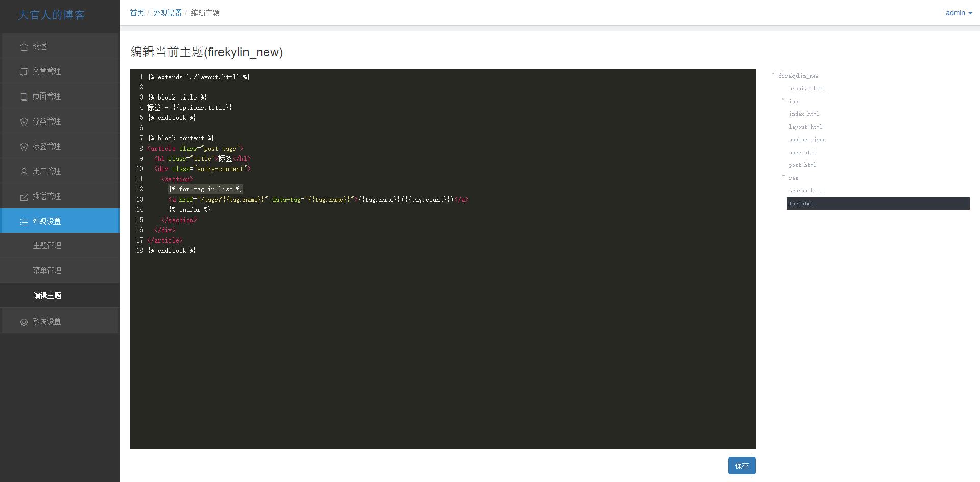Click the tag shield icon beside 标签管理

pyautogui.click(x=24, y=147)
